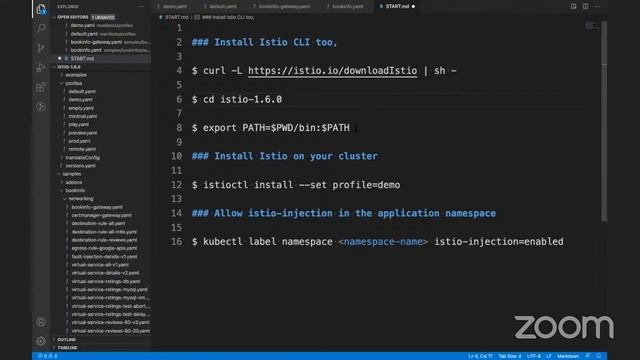Select START.md in Open Editors list
The height and width of the screenshot is (360, 640).
(82, 58)
